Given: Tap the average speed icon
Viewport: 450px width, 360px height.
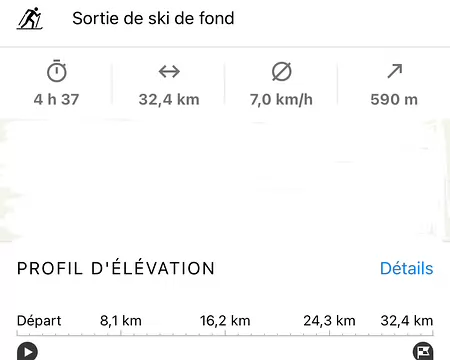Looking at the screenshot, I should point(282,71).
